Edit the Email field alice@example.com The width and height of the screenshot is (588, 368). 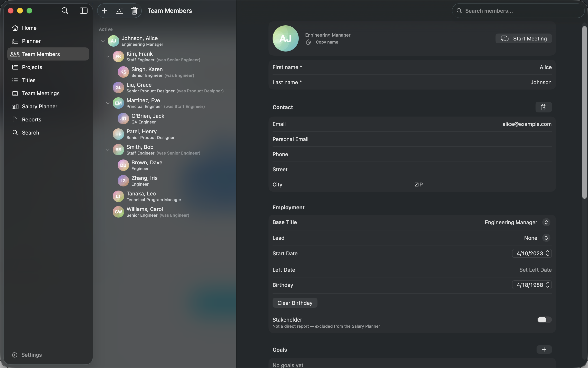pyautogui.click(x=412, y=124)
